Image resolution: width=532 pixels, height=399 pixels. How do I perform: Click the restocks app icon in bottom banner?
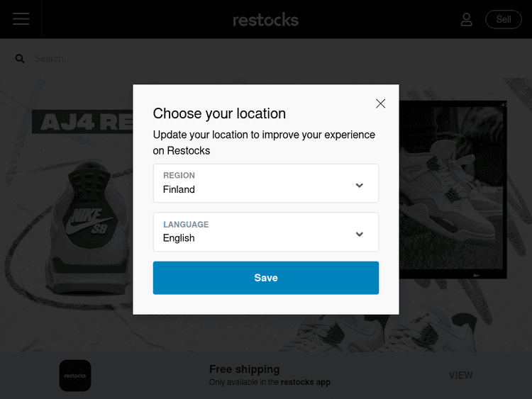74,376
